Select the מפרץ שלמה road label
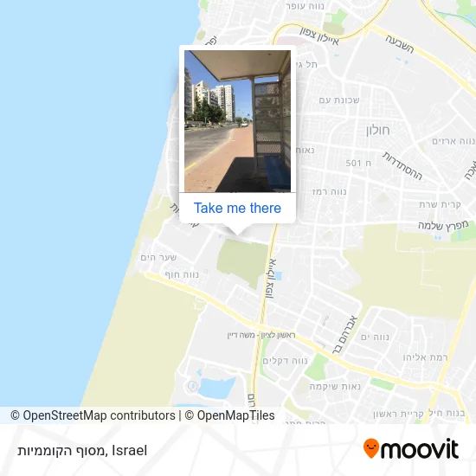The width and height of the screenshot is (476, 476). (443, 226)
